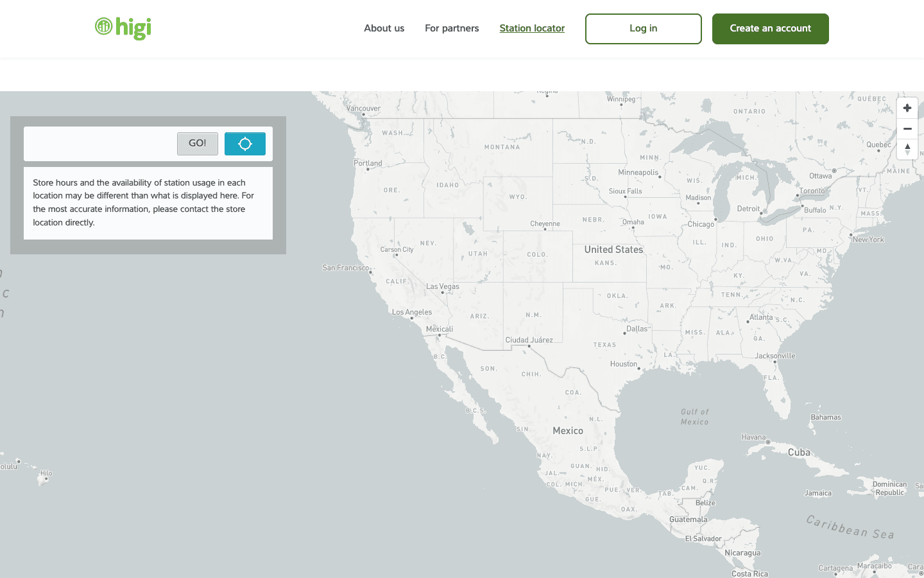Zoom in on the map
Viewport: 924px width, 578px height.
pyautogui.click(x=907, y=108)
